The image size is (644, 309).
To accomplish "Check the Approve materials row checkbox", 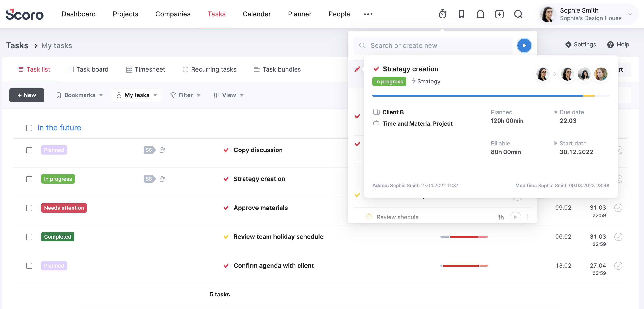I will [29, 208].
